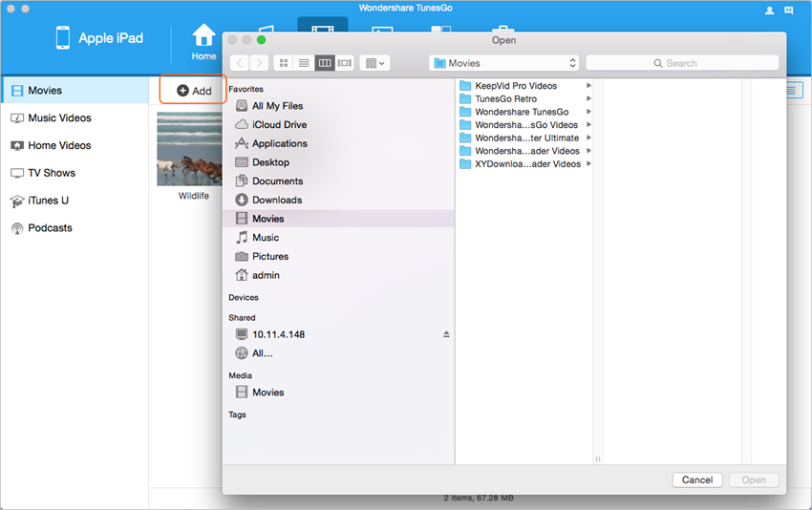Click the user account icon

(770, 10)
